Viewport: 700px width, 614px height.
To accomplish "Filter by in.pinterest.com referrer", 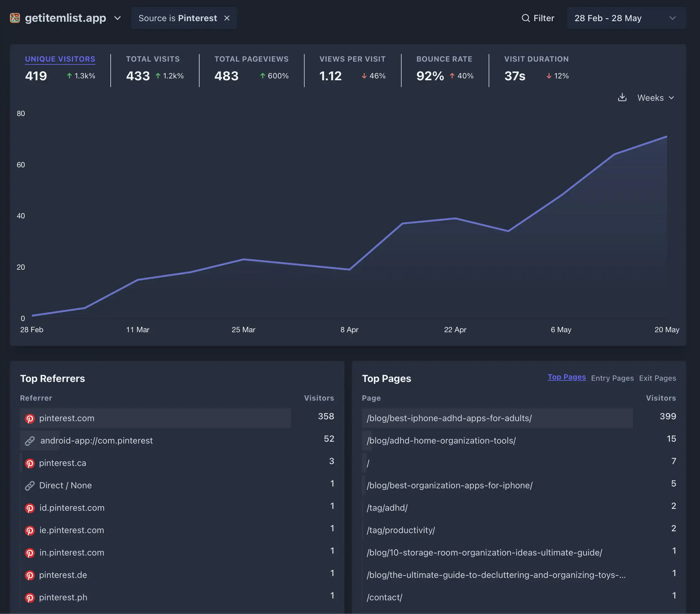I will coord(71,552).
